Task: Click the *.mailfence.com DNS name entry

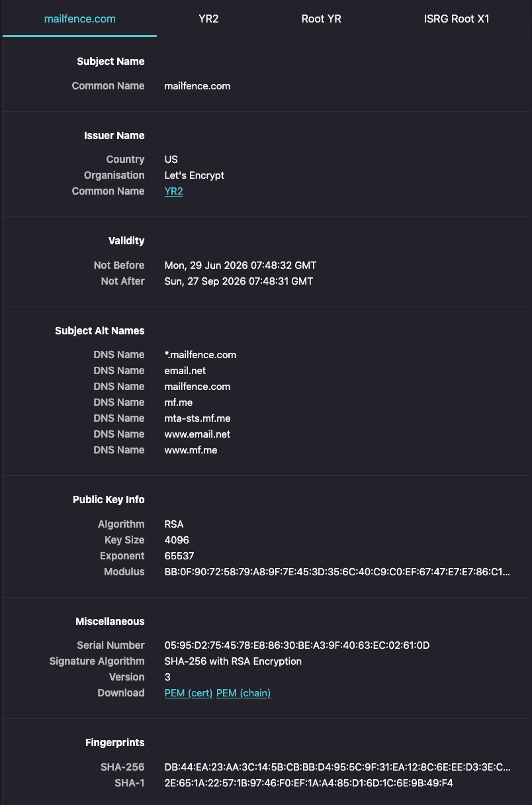Action: [200, 355]
